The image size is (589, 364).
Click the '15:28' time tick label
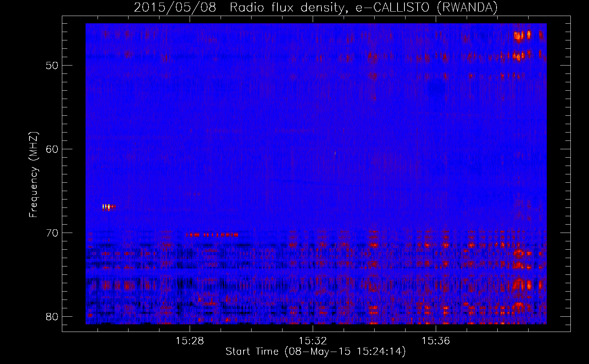[190, 341]
